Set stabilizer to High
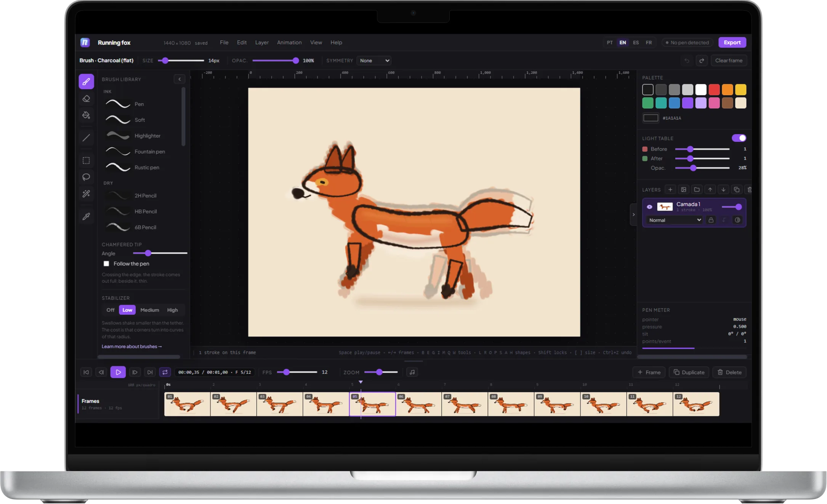The image size is (827, 504). pos(172,310)
